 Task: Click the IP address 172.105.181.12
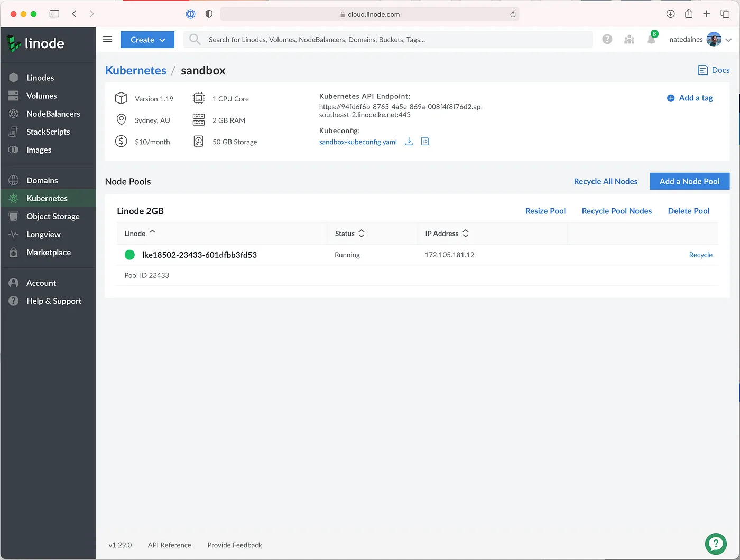pyautogui.click(x=449, y=255)
